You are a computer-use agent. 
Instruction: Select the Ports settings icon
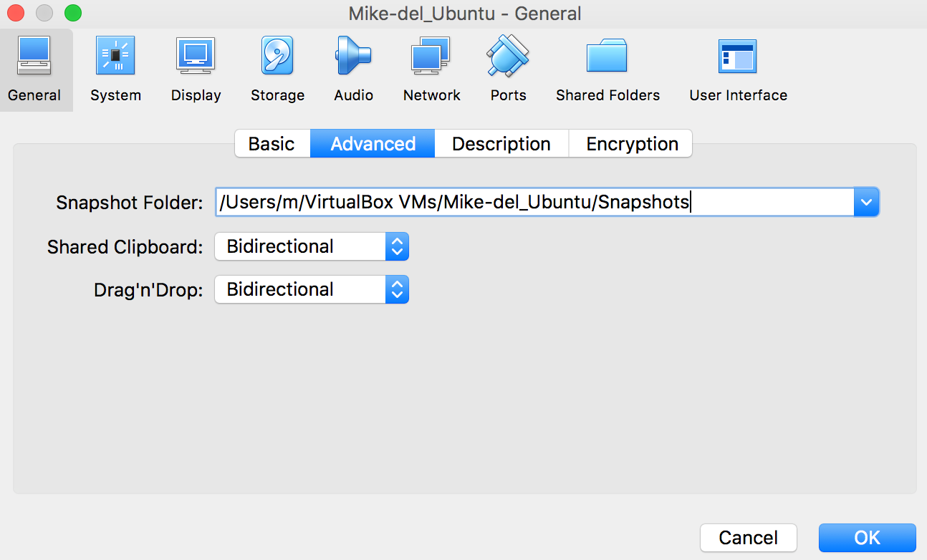point(508,68)
